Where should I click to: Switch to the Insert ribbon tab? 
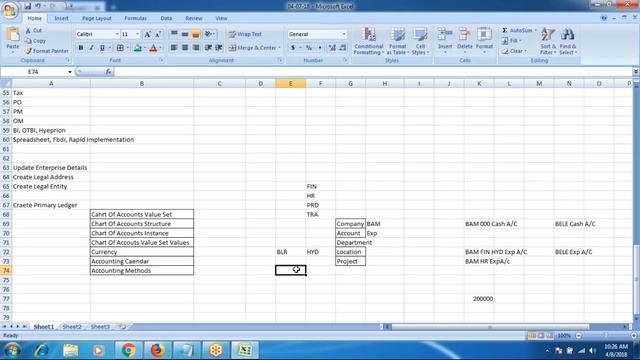tap(62, 18)
